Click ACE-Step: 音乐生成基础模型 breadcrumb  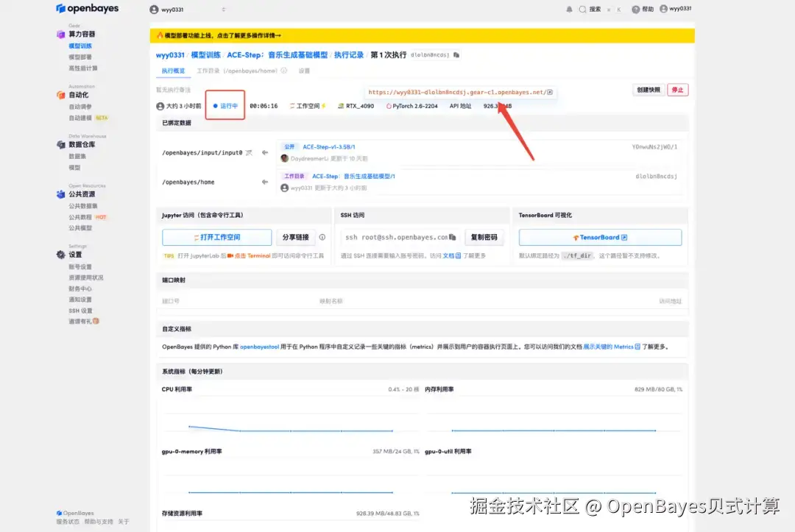(277, 54)
